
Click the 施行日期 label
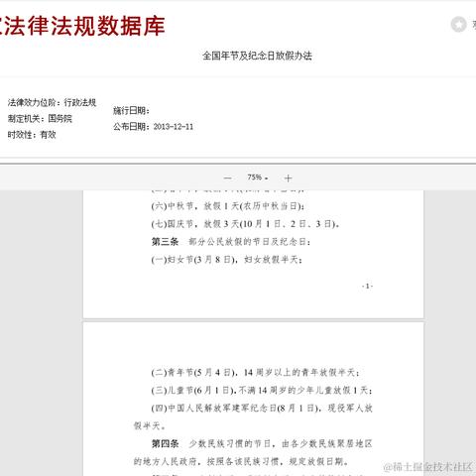tap(131, 111)
